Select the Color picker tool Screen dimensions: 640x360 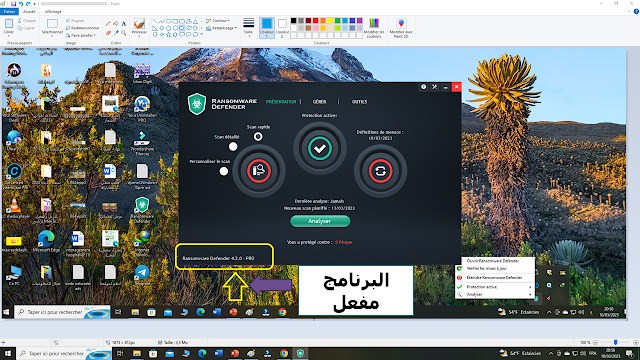(116, 33)
